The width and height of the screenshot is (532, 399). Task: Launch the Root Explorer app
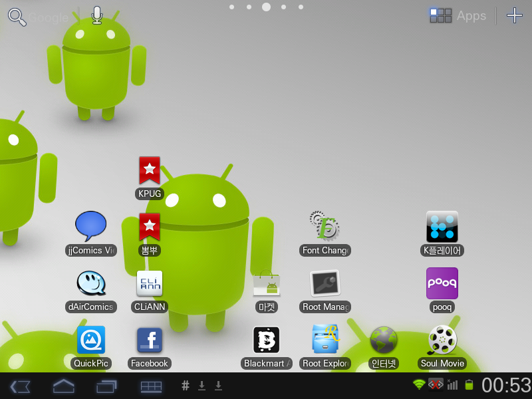pos(325,347)
